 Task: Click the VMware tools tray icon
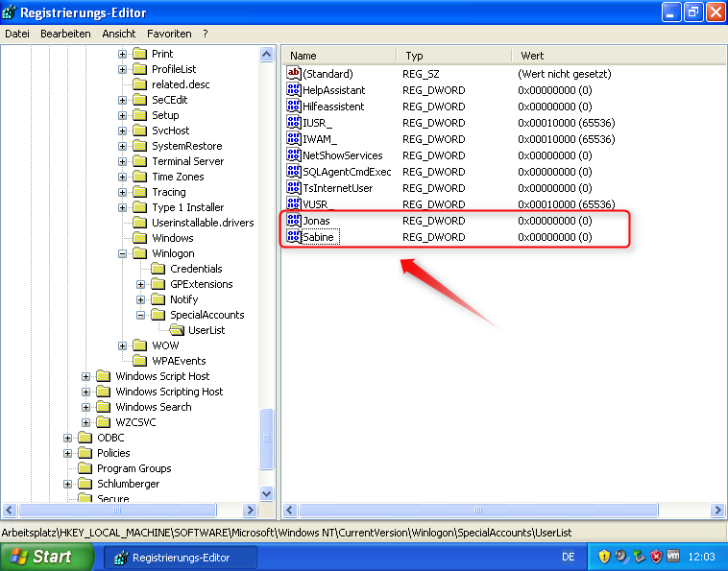(673, 556)
